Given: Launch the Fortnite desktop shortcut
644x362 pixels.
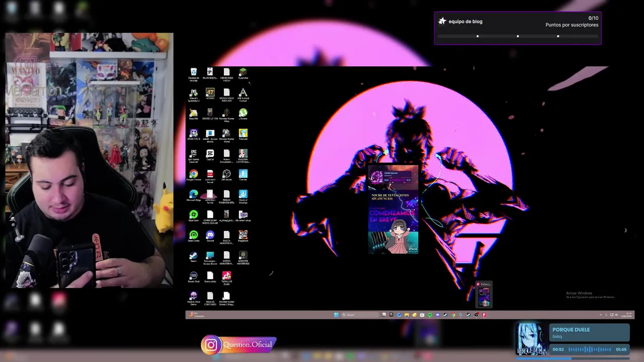Looking at the screenshot, I should tap(243, 175).
